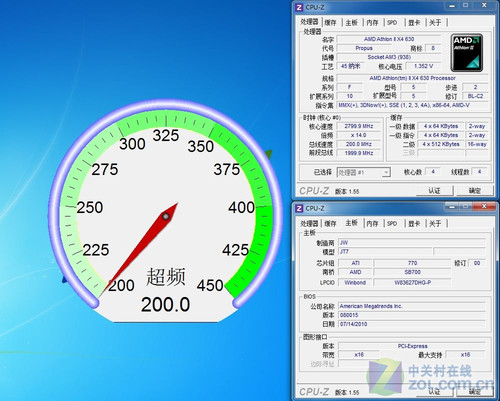Viewport: 500px width, 401px height.
Task: Click the 325 mark at the top of the gauge
Action: 166,135
